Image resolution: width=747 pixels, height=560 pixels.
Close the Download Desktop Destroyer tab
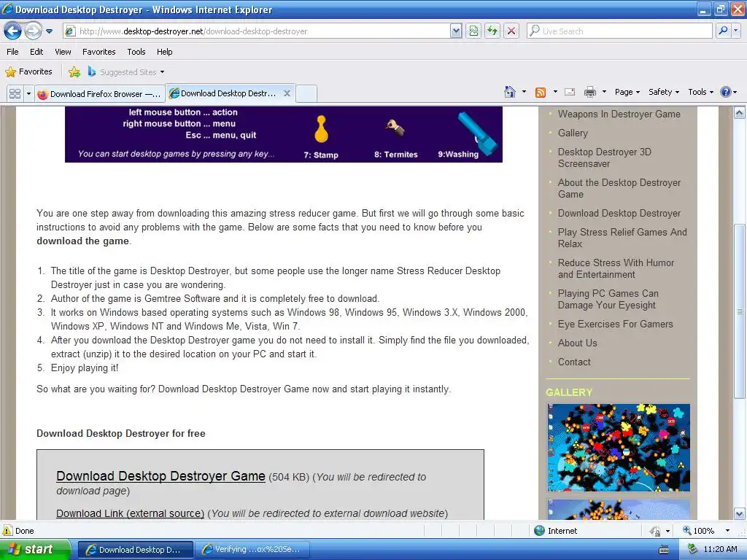click(287, 93)
